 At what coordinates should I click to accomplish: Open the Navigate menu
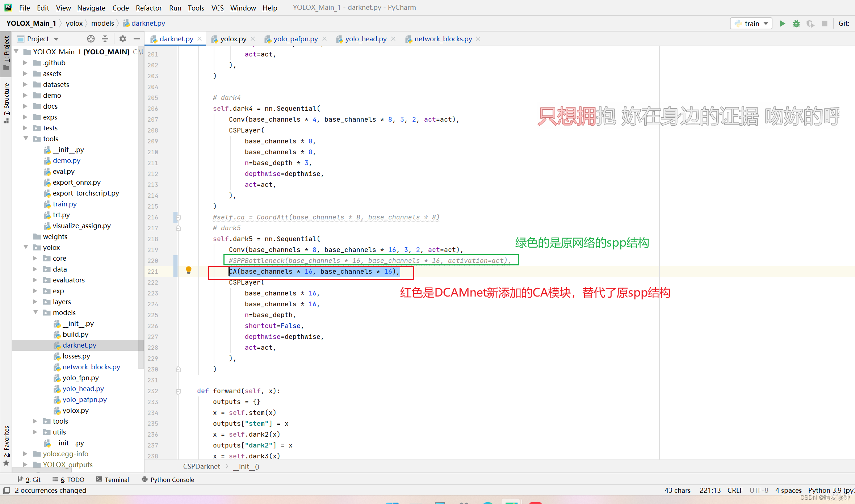pyautogui.click(x=91, y=8)
